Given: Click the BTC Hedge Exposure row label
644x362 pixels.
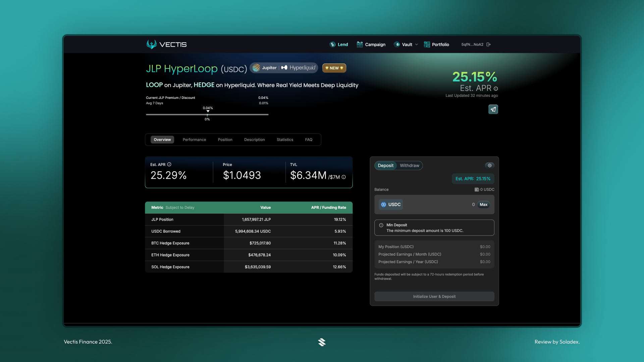Looking at the screenshot, I should pos(170,243).
